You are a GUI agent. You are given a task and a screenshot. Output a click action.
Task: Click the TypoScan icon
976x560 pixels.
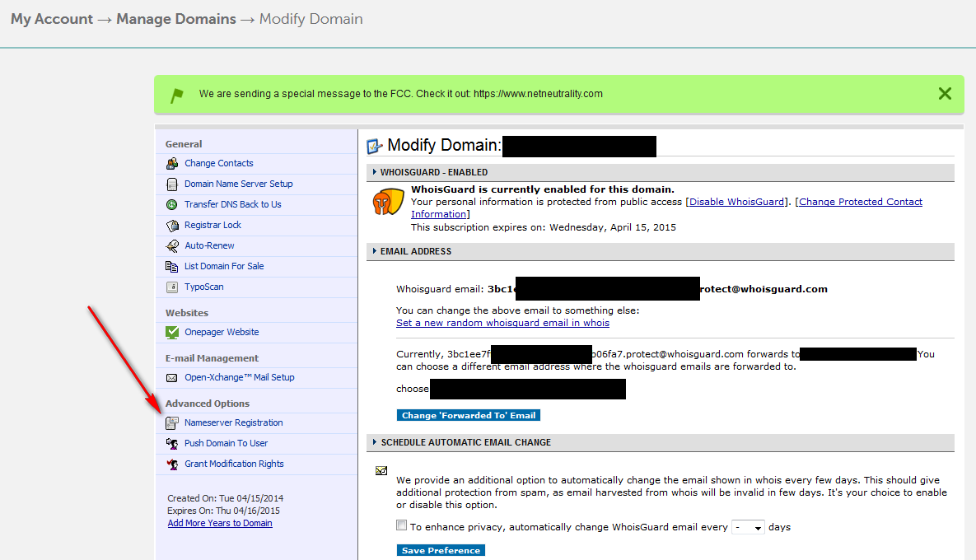click(172, 287)
